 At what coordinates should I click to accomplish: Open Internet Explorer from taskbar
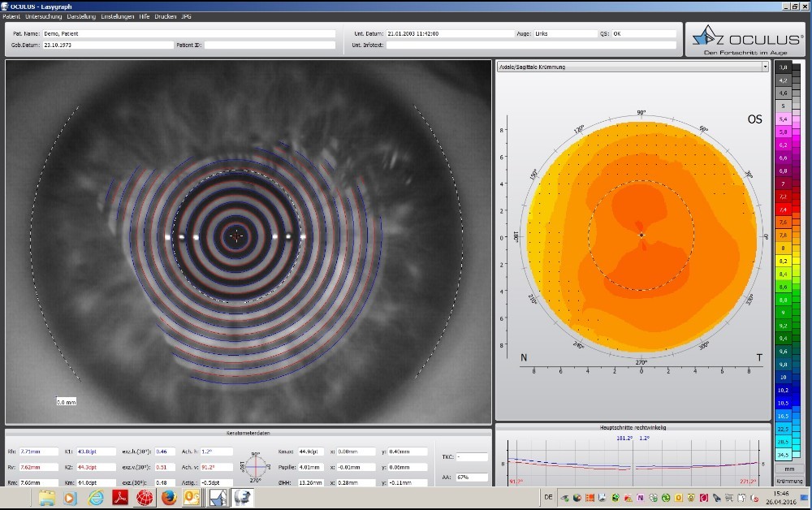(96, 497)
